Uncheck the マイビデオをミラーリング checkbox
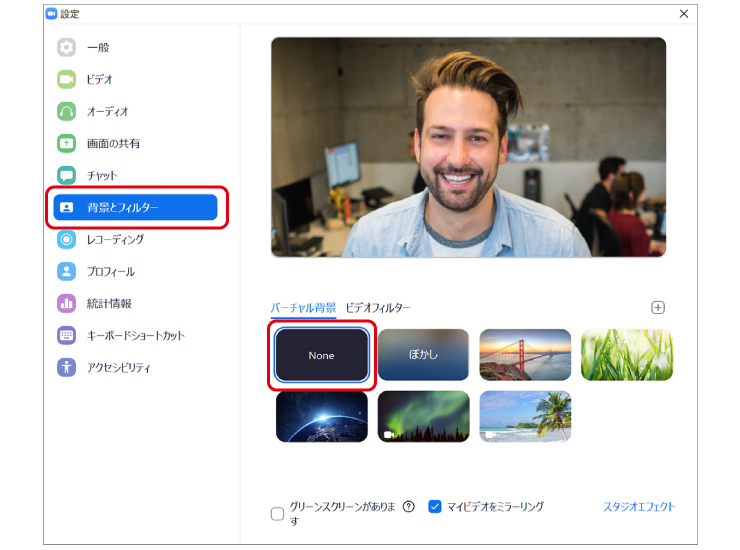Image resolution: width=740 pixels, height=550 pixels. [x=435, y=507]
